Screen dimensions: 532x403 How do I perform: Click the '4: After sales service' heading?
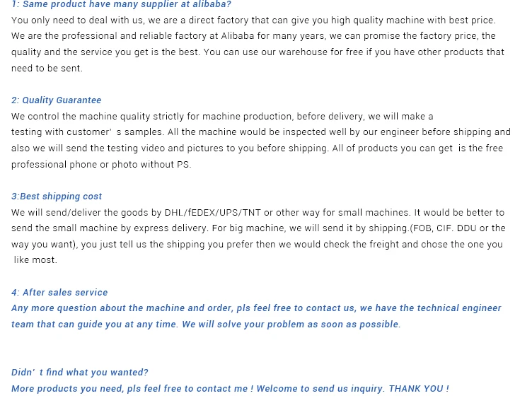click(x=59, y=292)
